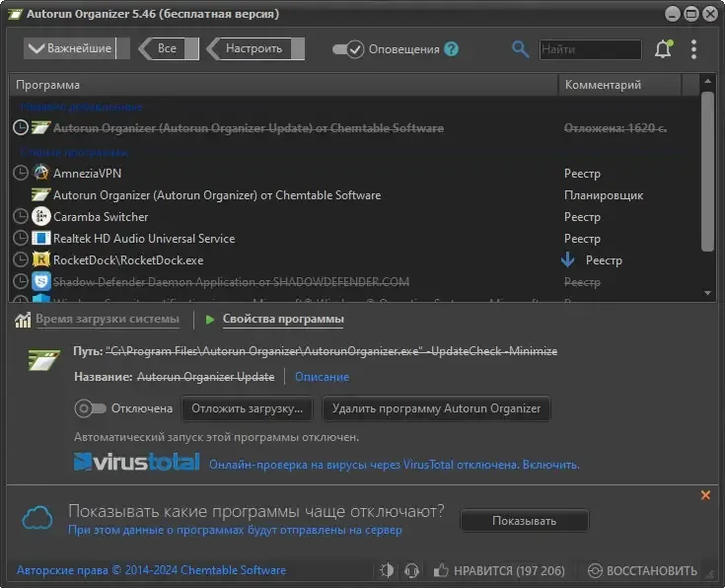The width and height of the screenshot is (725, 588).
Task: Select Shadow Defender Daemon Application row
Action: coord(354,281)
